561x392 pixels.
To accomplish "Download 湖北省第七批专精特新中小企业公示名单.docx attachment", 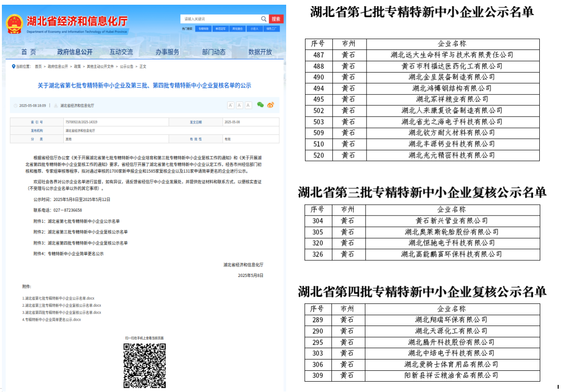I will point(59,298).
